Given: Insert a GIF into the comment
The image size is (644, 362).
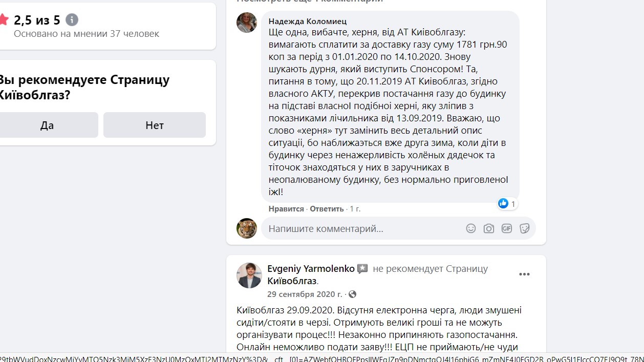Looking at the screenshot, I should (x=507, y=228).
